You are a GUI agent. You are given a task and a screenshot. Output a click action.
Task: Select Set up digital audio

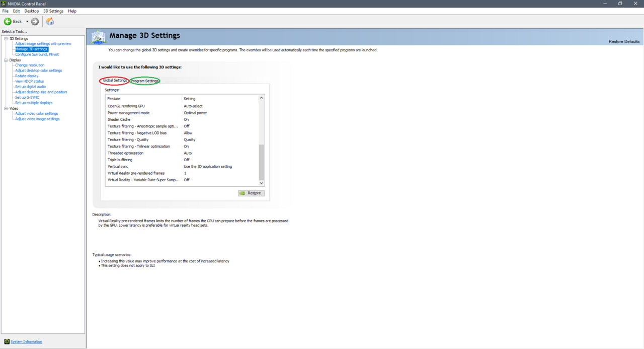pyautogui.click(x=30, y=87)
